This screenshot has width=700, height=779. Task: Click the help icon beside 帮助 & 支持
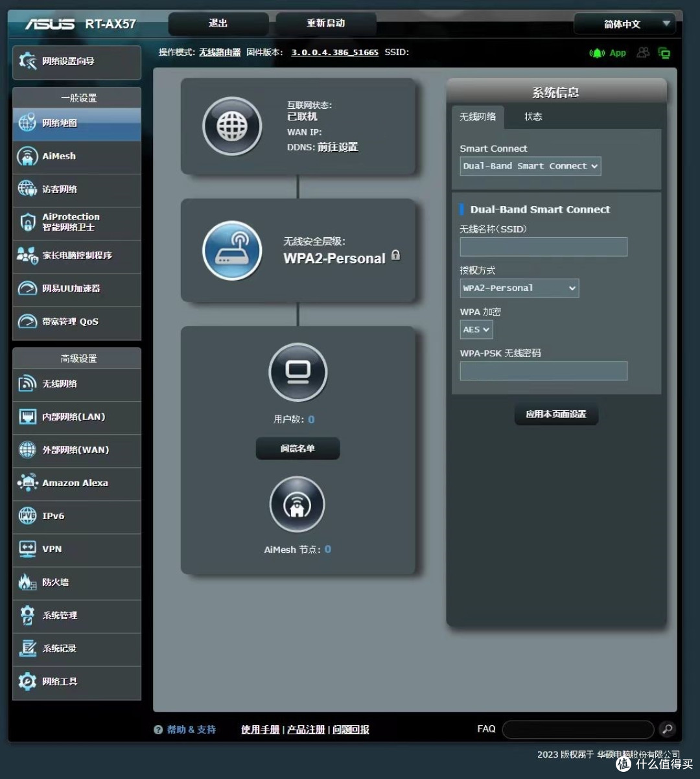[158, 730]
